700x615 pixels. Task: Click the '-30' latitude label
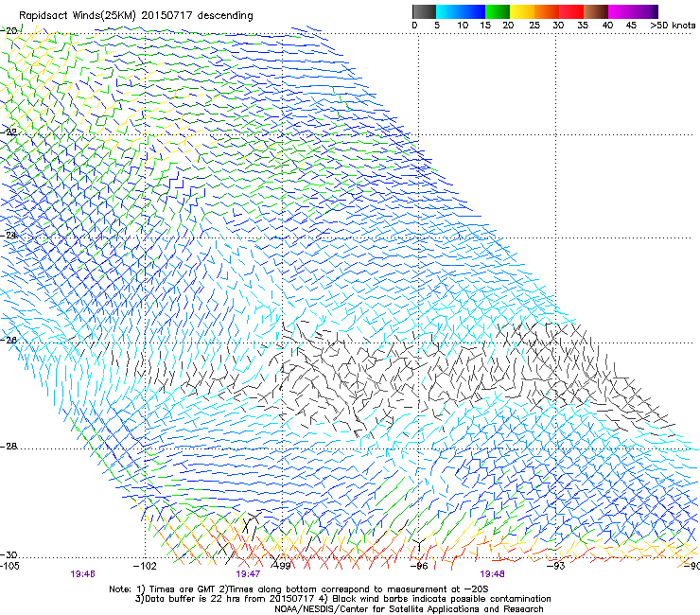pos(9,554)
